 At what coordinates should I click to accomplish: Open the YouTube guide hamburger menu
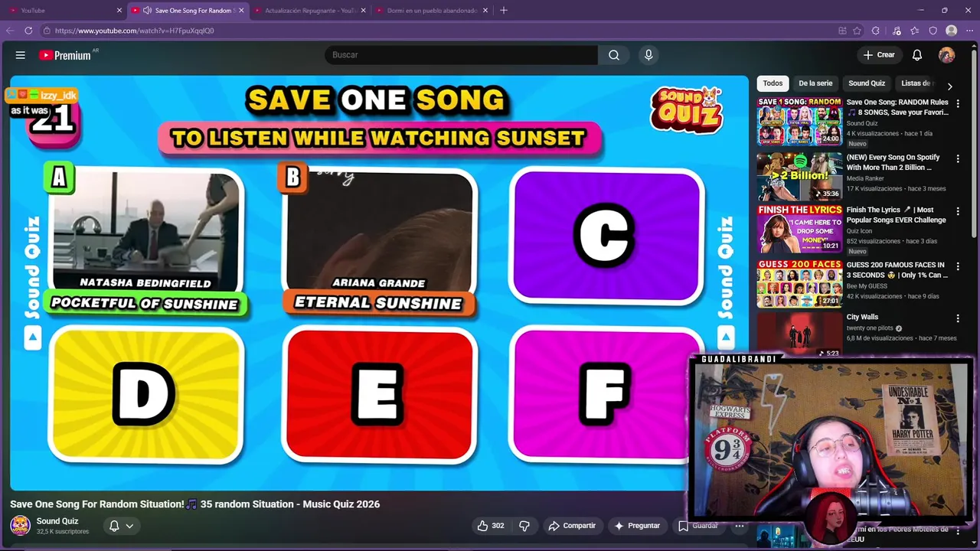click(x=21, y=55)
